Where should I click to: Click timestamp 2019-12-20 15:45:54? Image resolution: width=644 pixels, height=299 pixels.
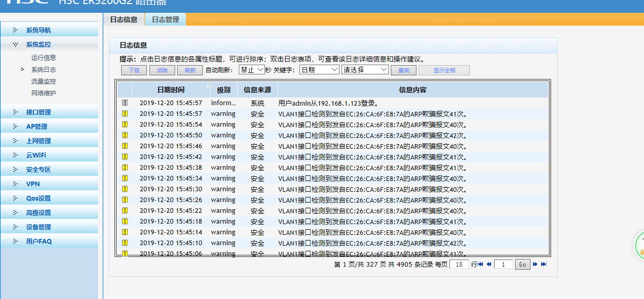(171, 125)
